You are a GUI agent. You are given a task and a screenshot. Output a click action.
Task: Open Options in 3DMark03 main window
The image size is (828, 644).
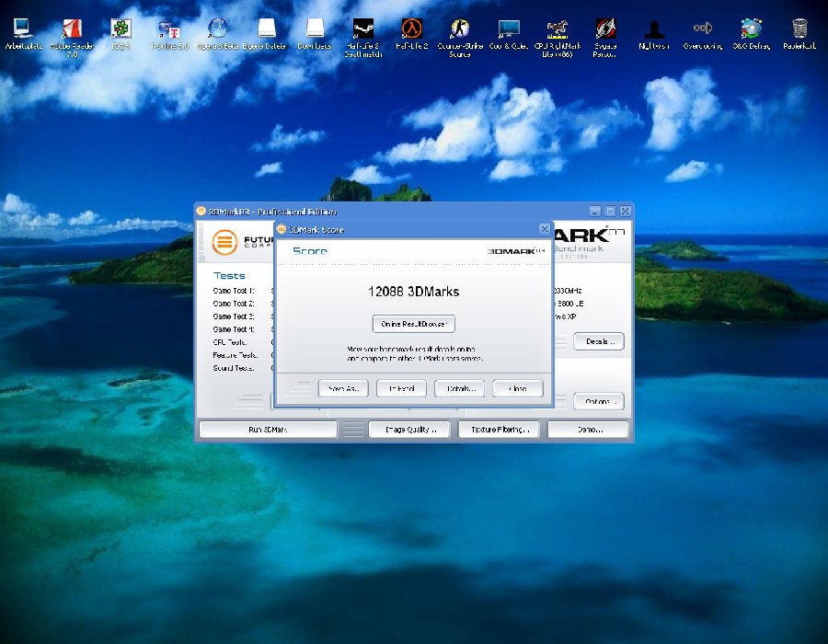pyautogui.click(x=599, y=402)
